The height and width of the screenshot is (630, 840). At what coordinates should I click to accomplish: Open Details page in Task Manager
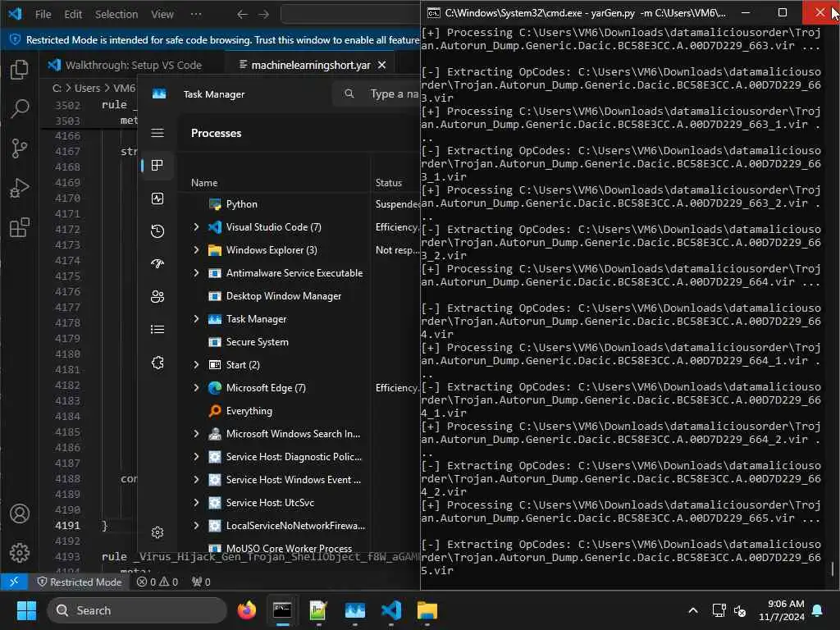pos(157,330)
